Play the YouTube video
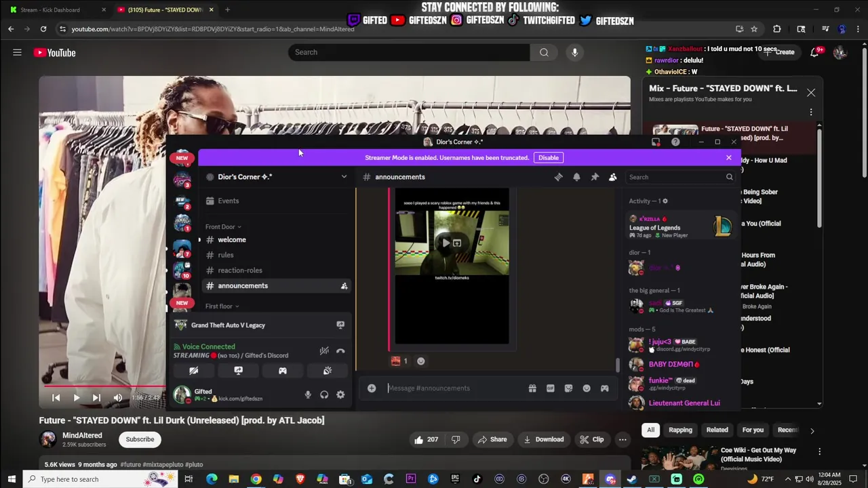The height and width of the screenshot is (488, 868). [76, 398]
